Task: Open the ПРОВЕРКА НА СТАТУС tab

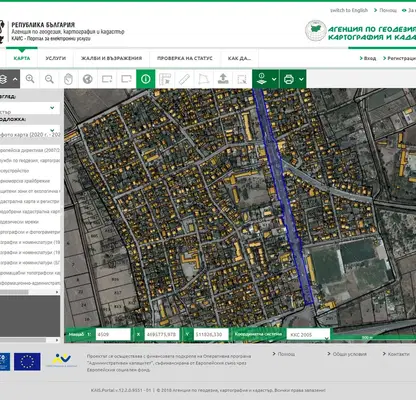Action: pyautogui.click(x=185, y=58)
